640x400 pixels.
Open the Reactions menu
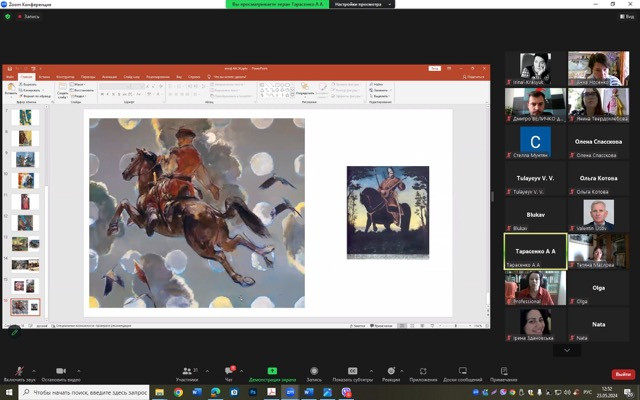(x=390, y=371)
